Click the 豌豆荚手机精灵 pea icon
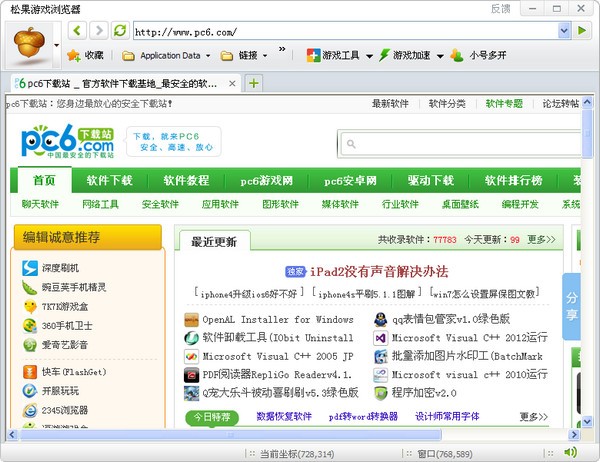The width and height of the screenshot is (600, 462). [x=30, y=287]
